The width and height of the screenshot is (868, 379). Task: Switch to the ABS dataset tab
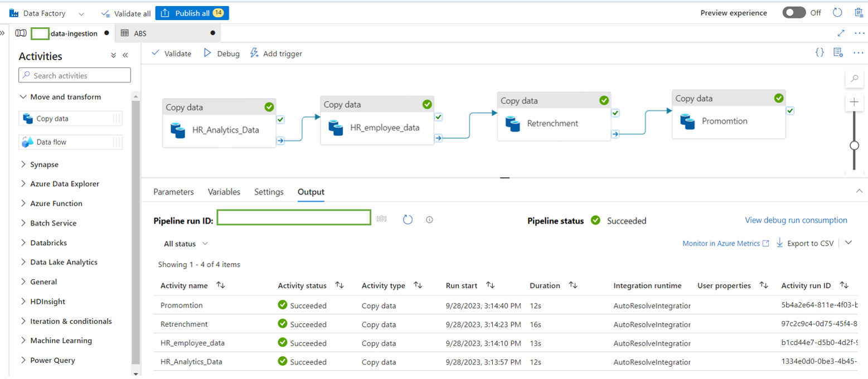(x=168, y=33)
